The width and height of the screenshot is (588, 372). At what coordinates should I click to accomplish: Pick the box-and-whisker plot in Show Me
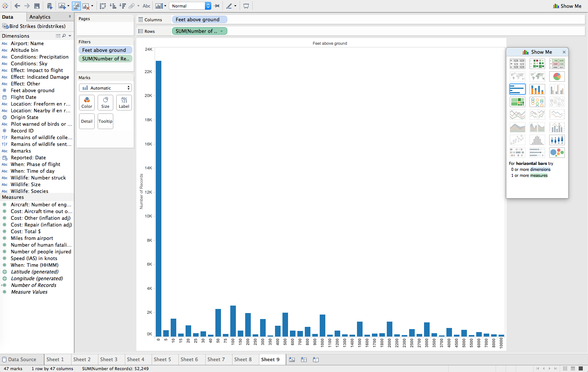tap(557, 140)
